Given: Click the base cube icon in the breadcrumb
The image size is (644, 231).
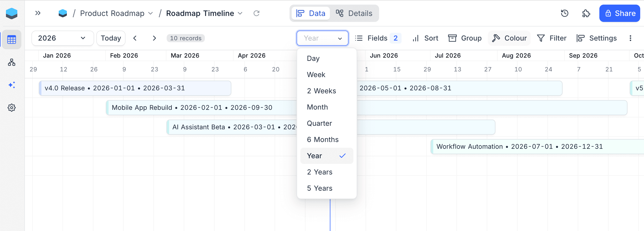Looking at the screenshot, I should [63, 13].
